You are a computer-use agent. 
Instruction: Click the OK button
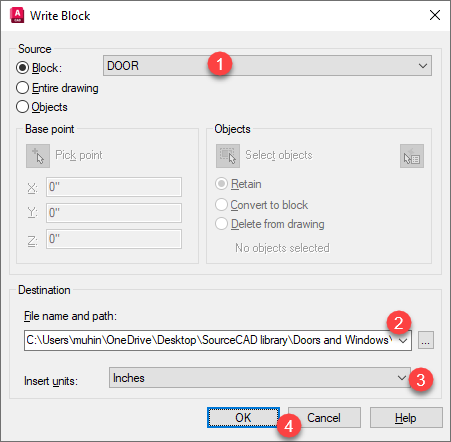coord(243,417)
